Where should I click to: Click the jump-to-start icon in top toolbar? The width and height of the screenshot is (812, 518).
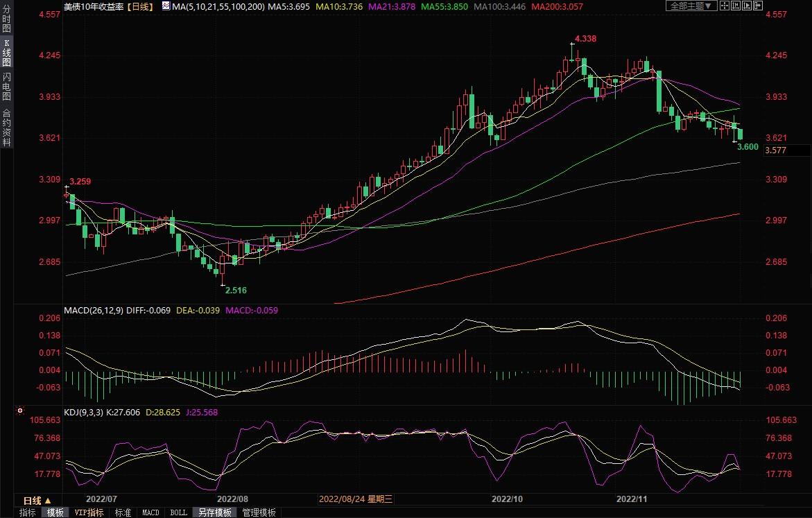tap(736, 6)
